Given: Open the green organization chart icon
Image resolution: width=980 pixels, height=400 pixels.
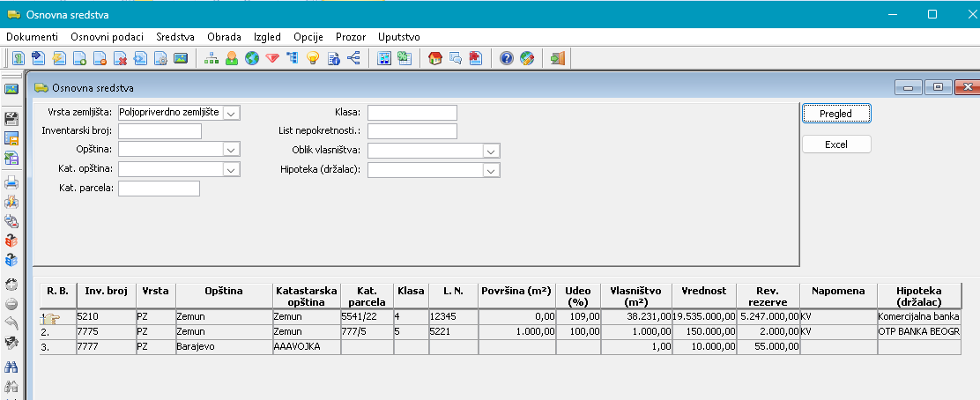Looking at the screenshot, I should [x=212, y=59].
